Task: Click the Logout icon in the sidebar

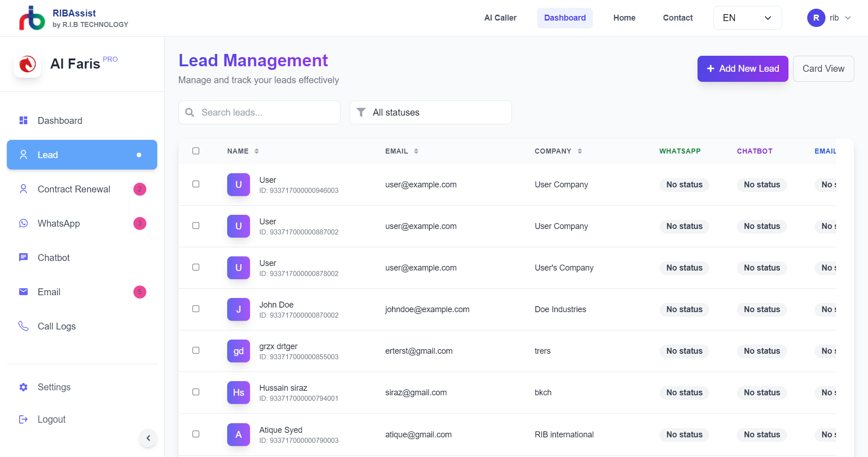Action: coord(23,419)
